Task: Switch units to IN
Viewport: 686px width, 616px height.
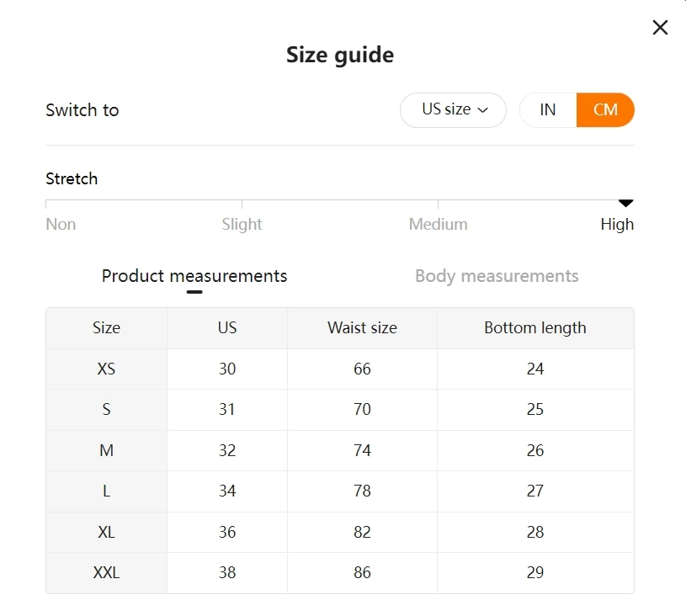Action: point(548,110)
